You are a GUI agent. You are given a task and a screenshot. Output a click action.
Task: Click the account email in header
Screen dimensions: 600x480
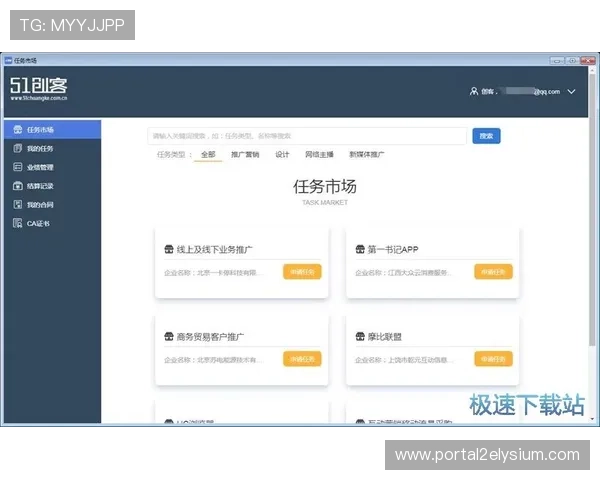click(531, 91)
